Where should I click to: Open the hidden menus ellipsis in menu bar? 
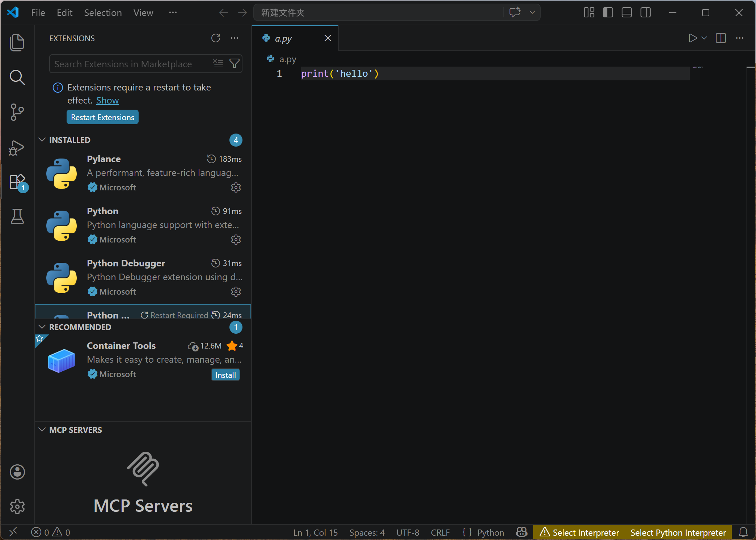(x=173, y=13)
